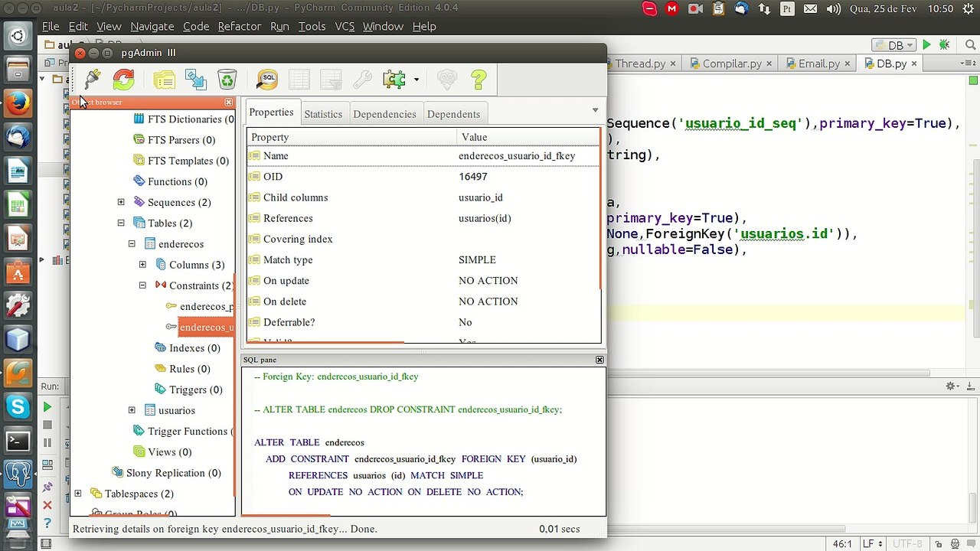Open the Run panel settings gear

coord(950,386)
